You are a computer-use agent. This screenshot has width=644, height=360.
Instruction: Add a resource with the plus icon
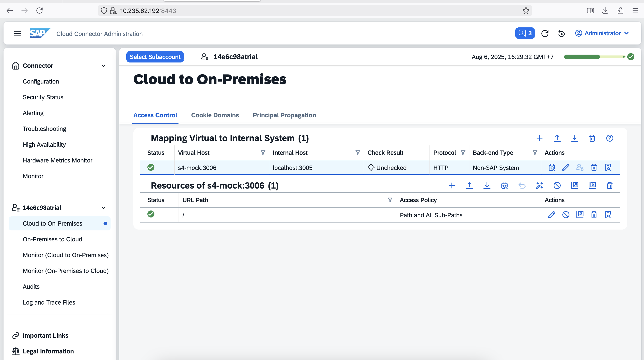pos(452,186)
